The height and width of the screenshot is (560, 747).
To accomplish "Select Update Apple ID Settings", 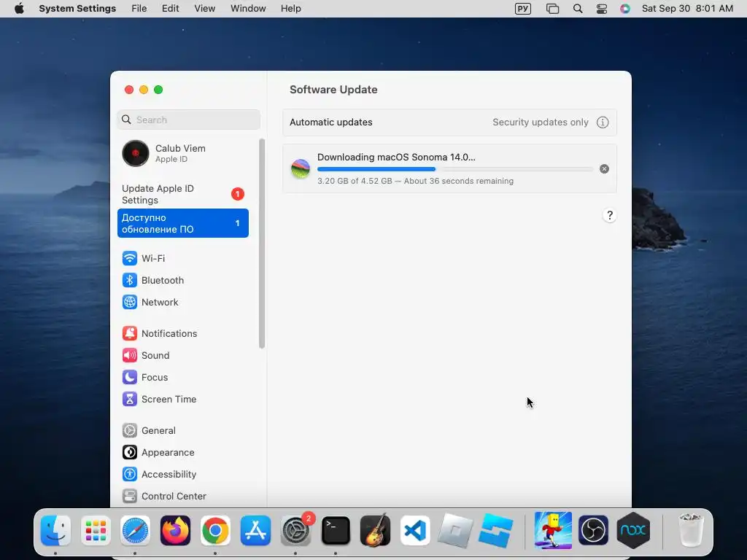I will [183, 194].
